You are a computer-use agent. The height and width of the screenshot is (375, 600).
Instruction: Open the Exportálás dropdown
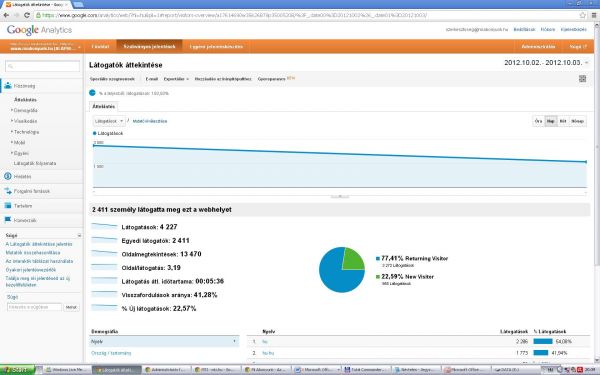pos(176,79)
